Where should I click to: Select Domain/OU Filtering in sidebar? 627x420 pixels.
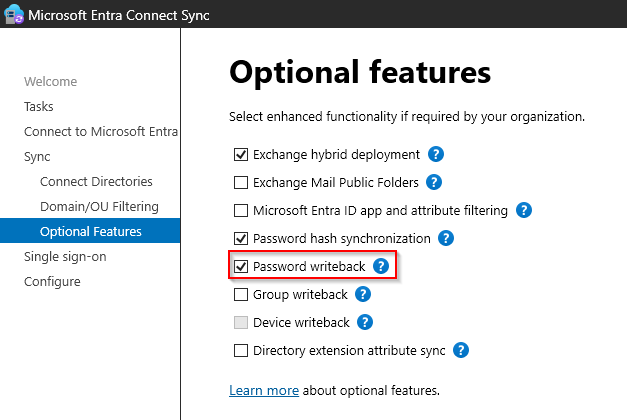click(x=99, y=207)
